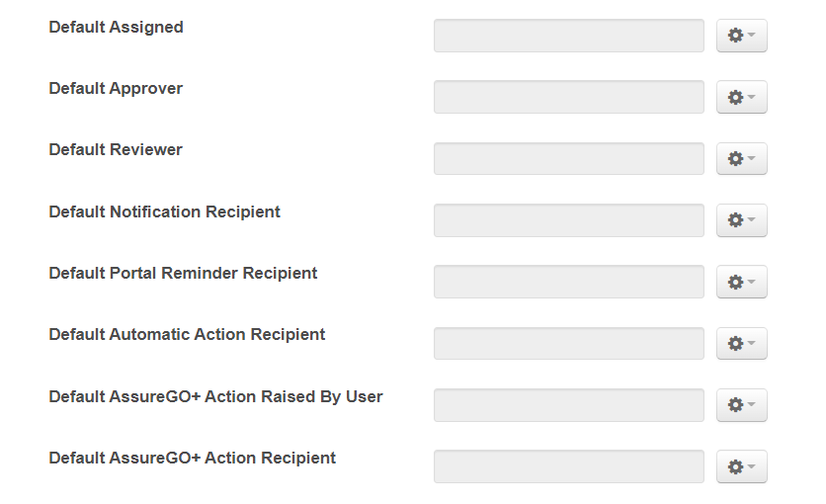Focus the AssureGO+ Action Raised By User field
826x504 pixels.
pyautogui.click(x=568, y=405)
